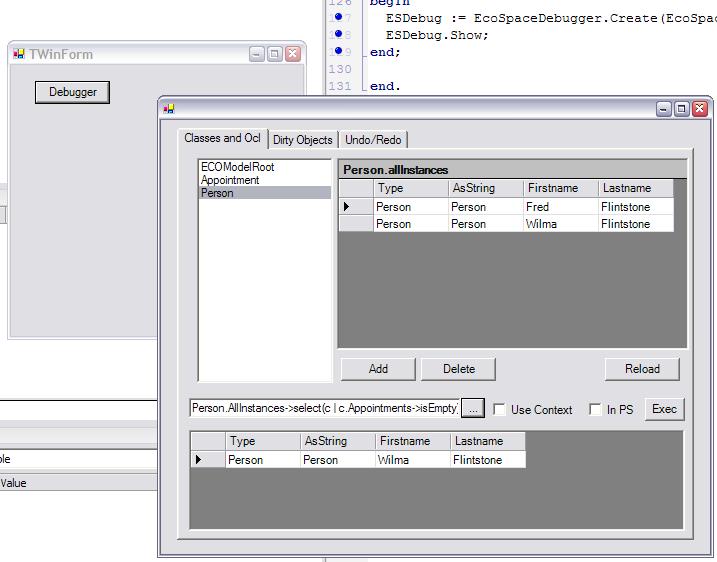Enable the Use Context checkbox

(500, 410)
